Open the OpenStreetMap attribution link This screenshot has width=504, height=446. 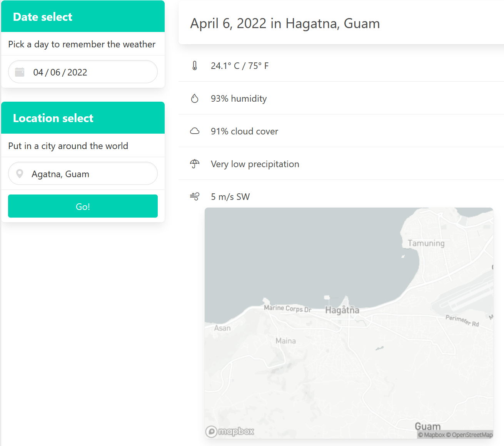pyautogui.click(x=472, y=435)
